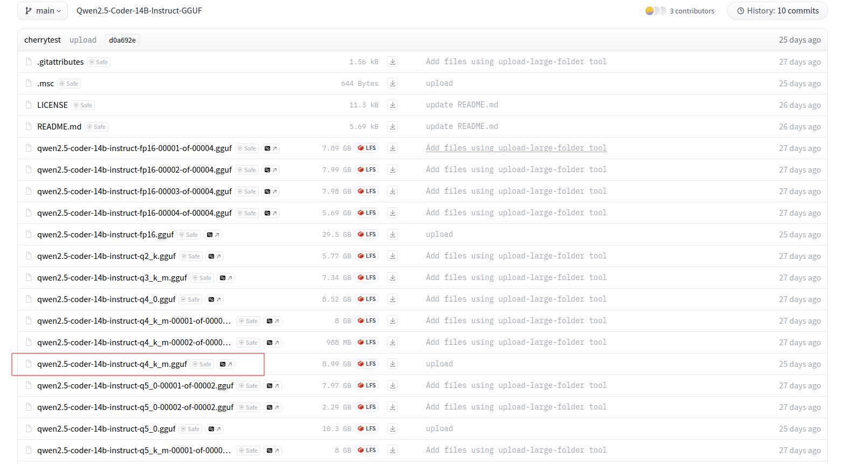This screenshot has height=464, width=868.
Task: Click the Qwen2.5-Coder-14B-Instruct-GGUF breadcrumb
Action: [x=139, y=11]
